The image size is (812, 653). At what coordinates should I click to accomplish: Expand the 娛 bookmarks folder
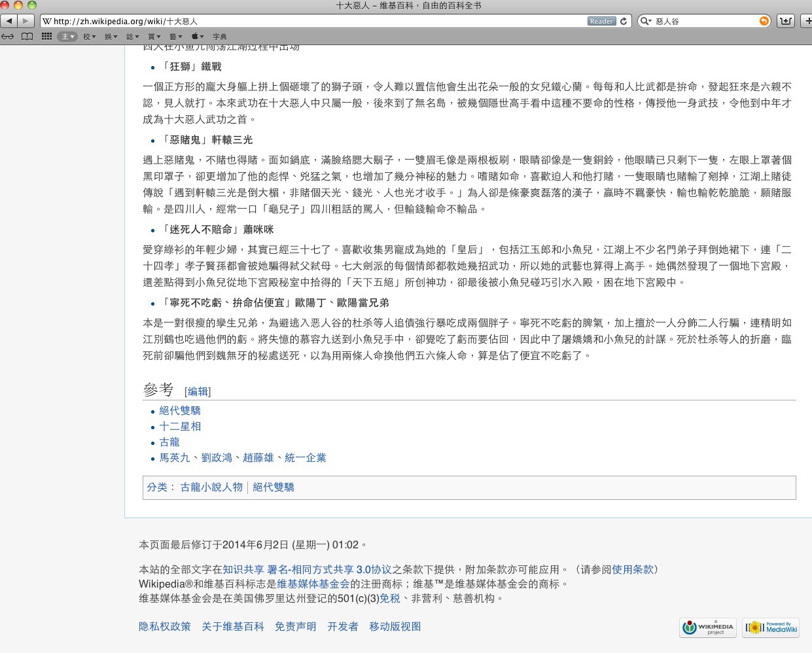[111, 37]
